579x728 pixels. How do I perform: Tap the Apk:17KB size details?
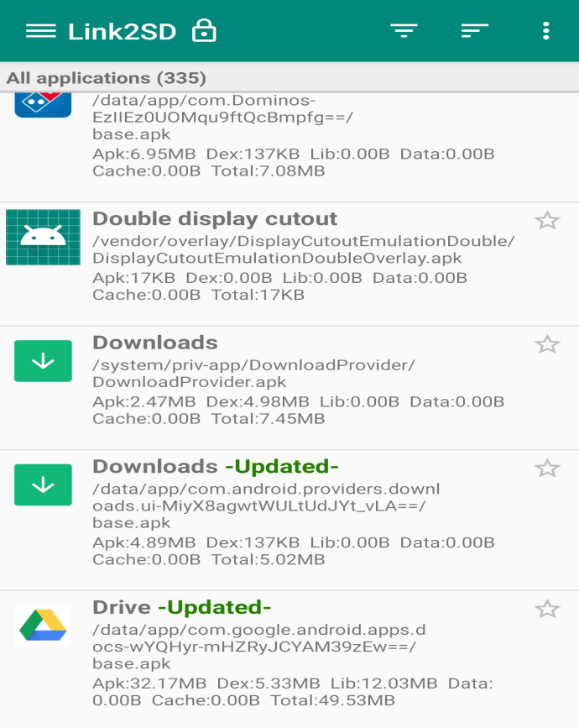(x=279, y=278)
